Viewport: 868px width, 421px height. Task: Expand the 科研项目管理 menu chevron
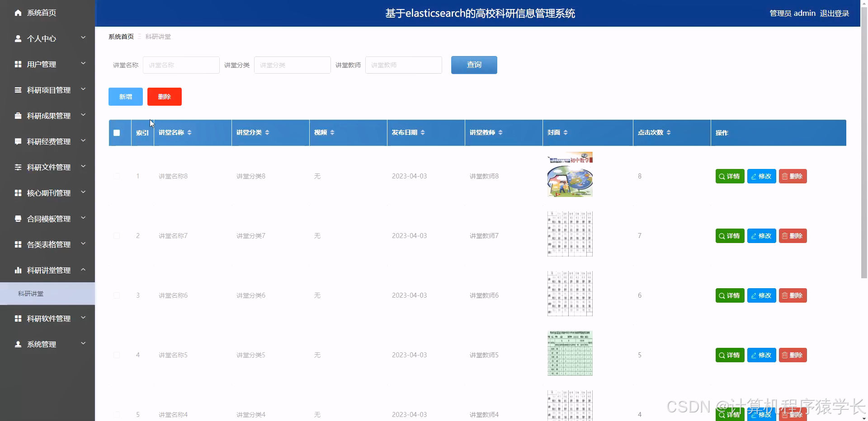pos(83,89)
